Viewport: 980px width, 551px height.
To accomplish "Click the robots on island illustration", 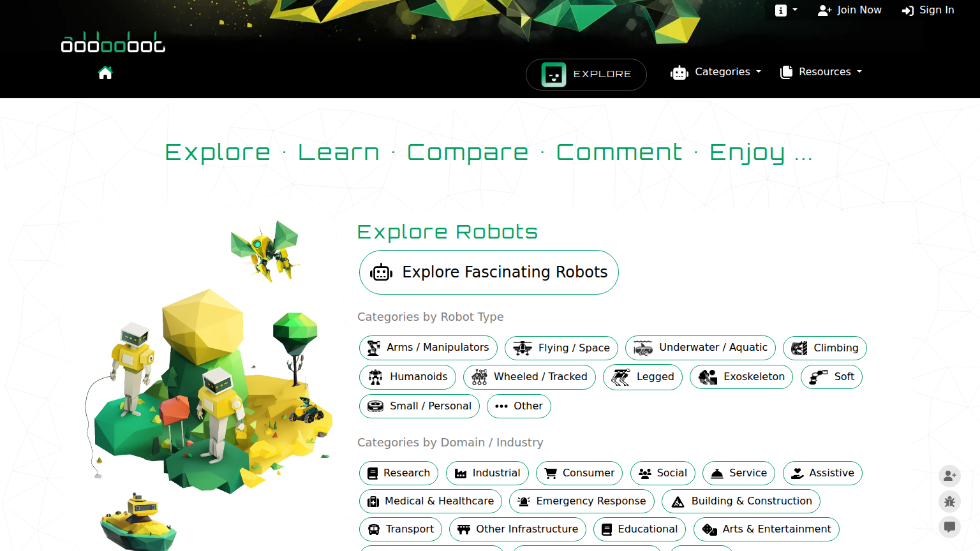I will pyautogui.click(x=209, y=390).
